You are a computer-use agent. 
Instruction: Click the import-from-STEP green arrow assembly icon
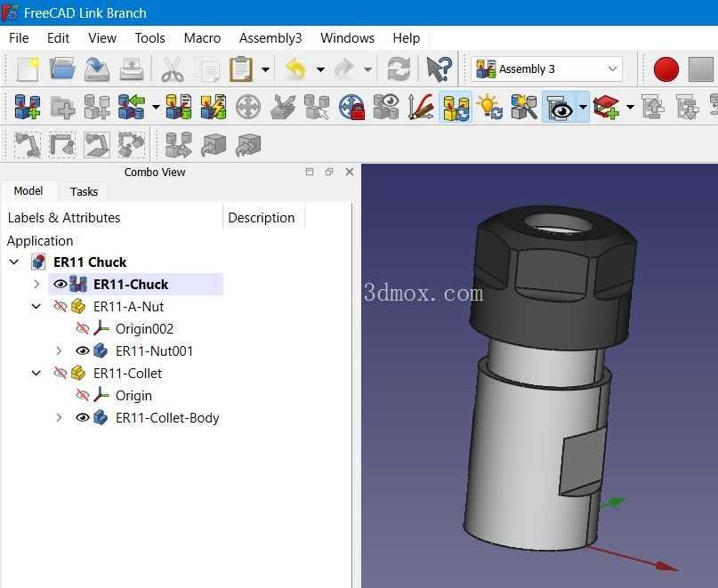[x=132, y=107]
